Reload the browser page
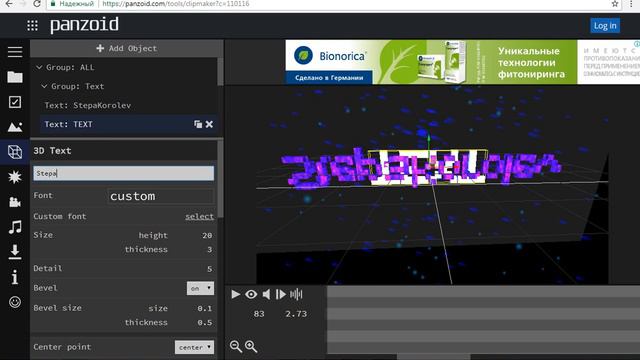 (37, 4)
